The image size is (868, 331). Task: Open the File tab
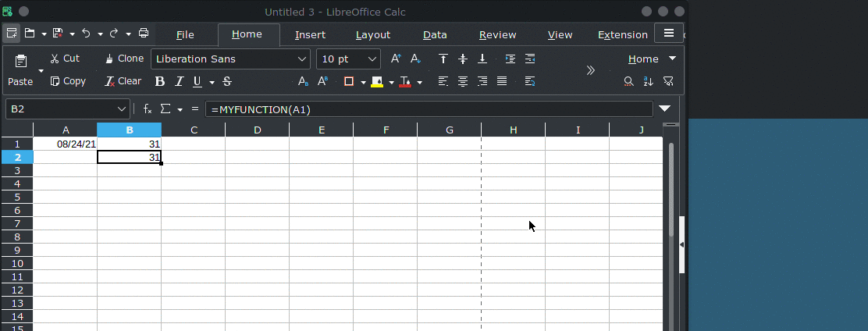coord(185,35)
